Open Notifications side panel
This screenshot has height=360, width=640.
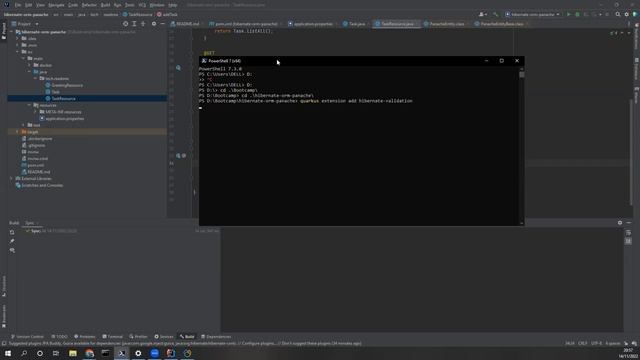click(x=636, y=37)
